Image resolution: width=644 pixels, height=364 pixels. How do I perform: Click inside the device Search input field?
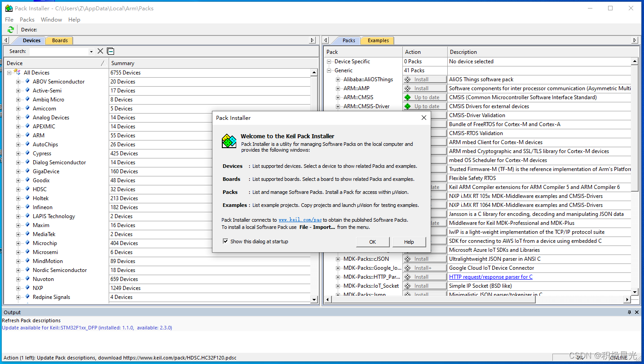[x=59, y=52]
